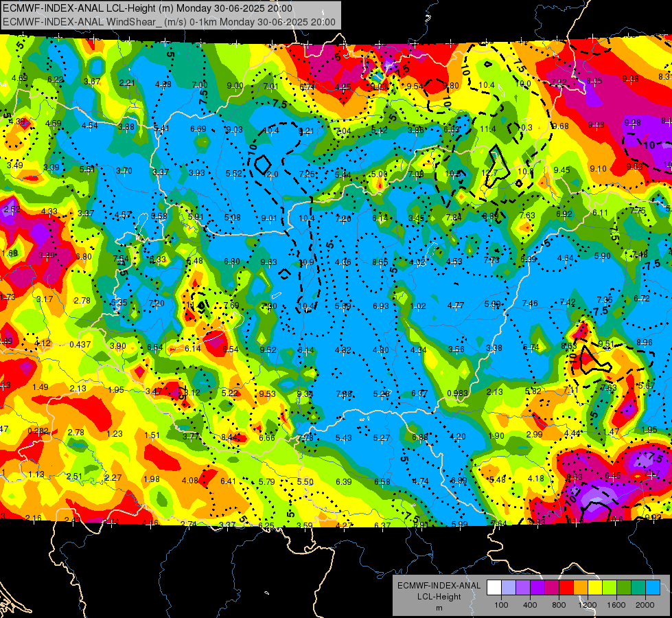The width and height of the screenshot is (672, 618).
Task: Click the wind shear value 6.41
Action: tap(228, 481)
